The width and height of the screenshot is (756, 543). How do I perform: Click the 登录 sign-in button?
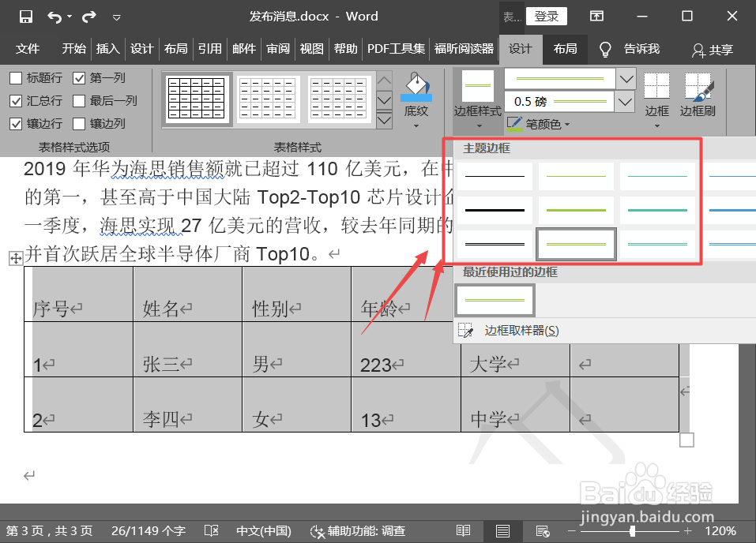[547, 17]
